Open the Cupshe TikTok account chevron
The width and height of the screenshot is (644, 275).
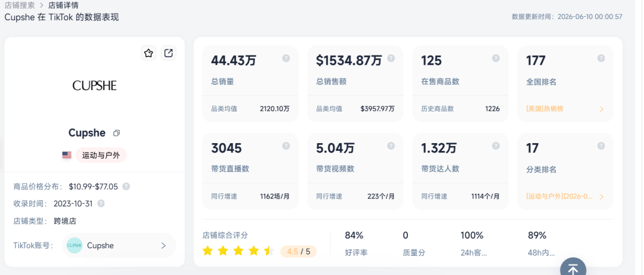pyautogui.click(x=163, y=245)
